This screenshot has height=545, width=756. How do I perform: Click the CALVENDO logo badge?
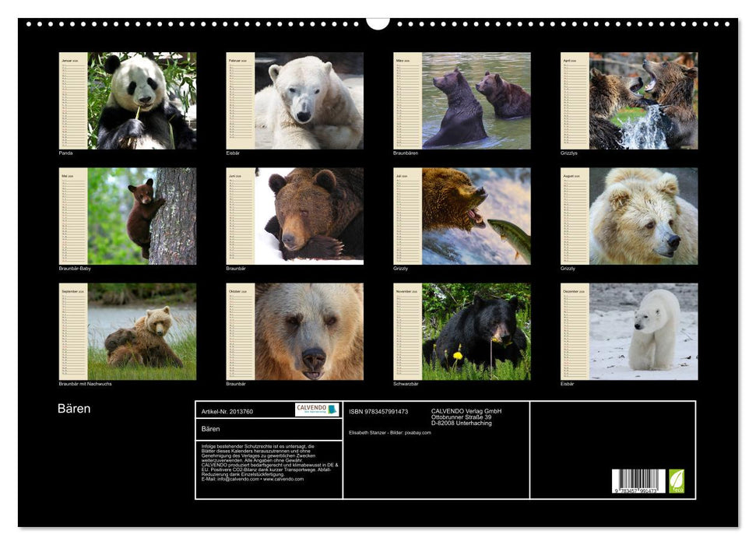(x=317, y=410)
